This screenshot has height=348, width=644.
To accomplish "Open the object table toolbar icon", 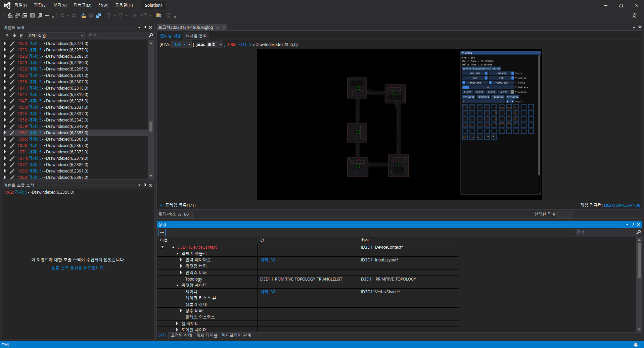I will pos(32,15).
